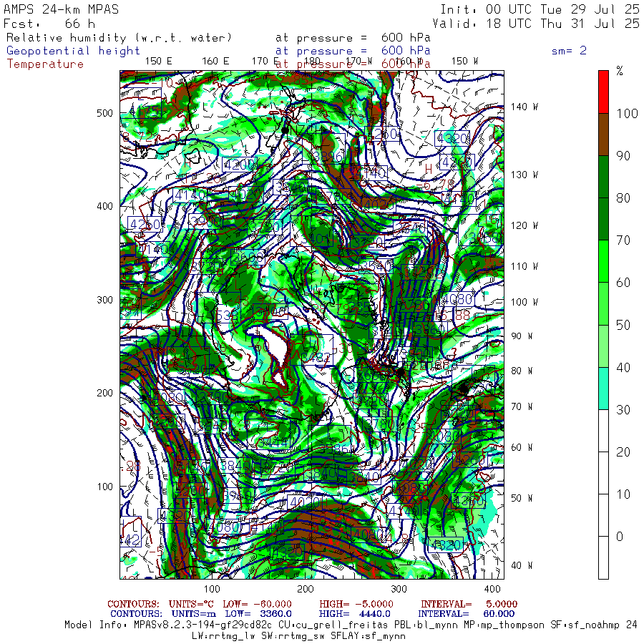Click the colorbar value label "0"
644x644 pixels.
pos(620,537)
